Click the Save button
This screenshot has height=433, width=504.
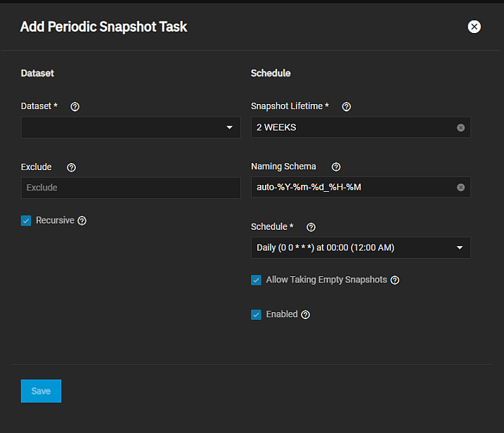click(41, 391)
